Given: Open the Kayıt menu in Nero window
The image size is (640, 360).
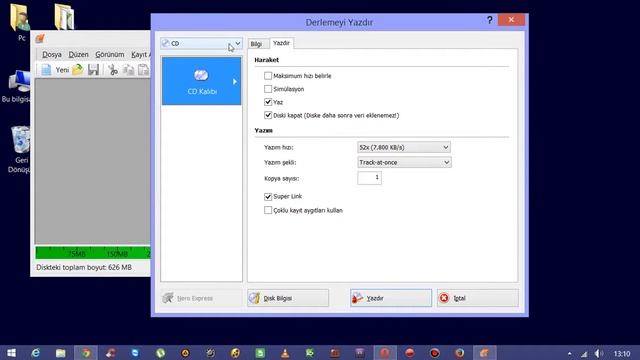Looking at the screenshot, I should coord(140,54).
